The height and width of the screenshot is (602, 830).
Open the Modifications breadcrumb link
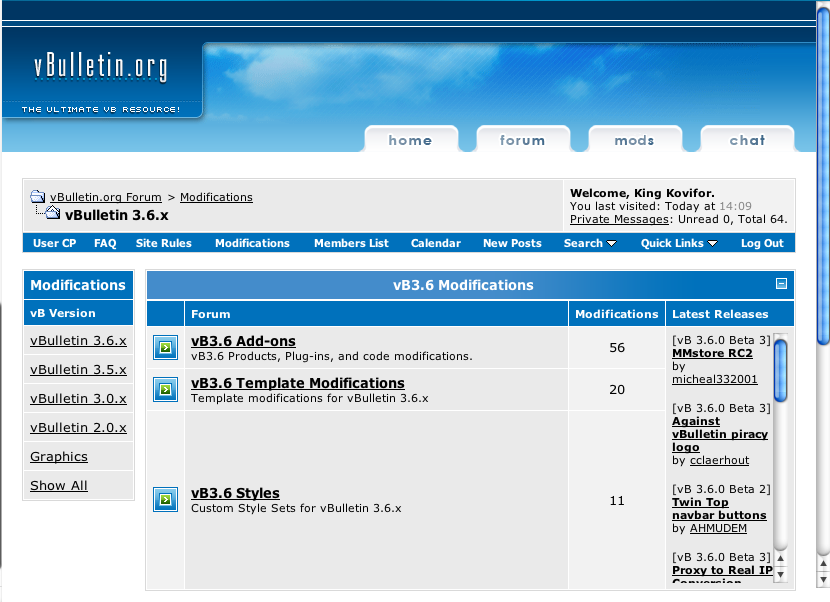point(216,197)
